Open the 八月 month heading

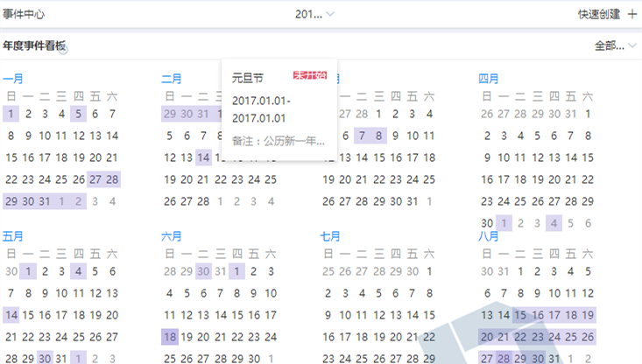(488, 236)
